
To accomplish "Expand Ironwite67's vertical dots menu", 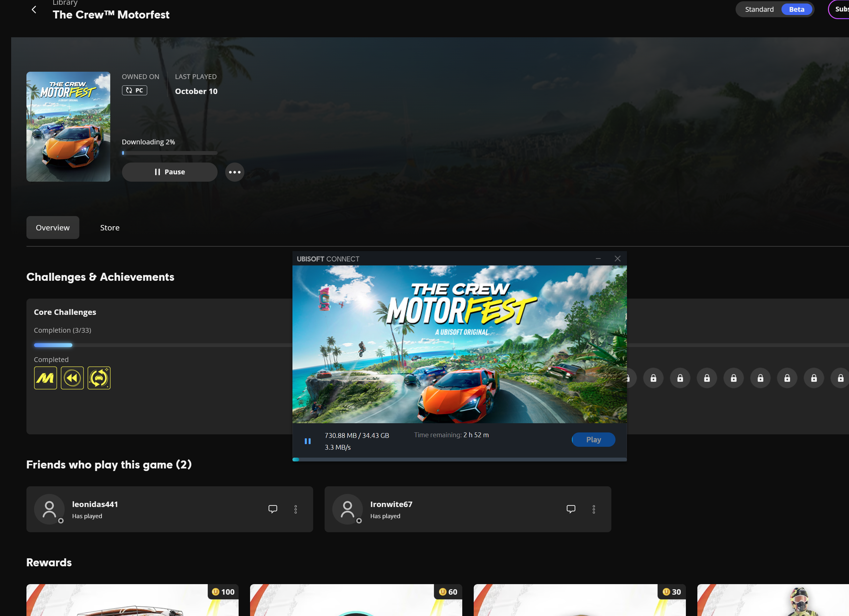I will click(593, 509).
